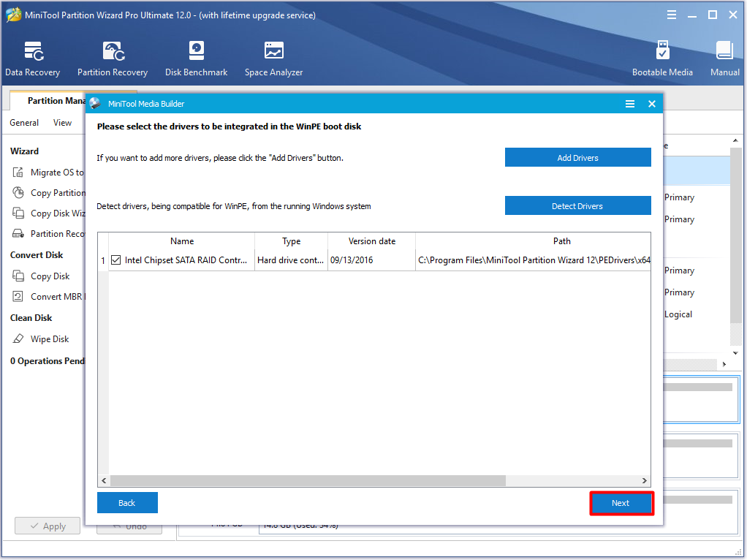
Task: Open the Media Builder dialog menu icon
Action: click(630, 104)
